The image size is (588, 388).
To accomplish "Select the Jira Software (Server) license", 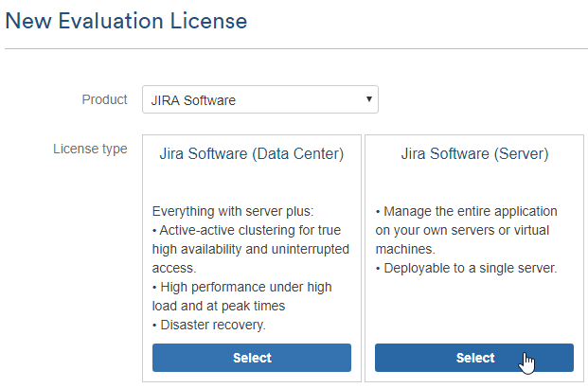I will pos(474,358).
